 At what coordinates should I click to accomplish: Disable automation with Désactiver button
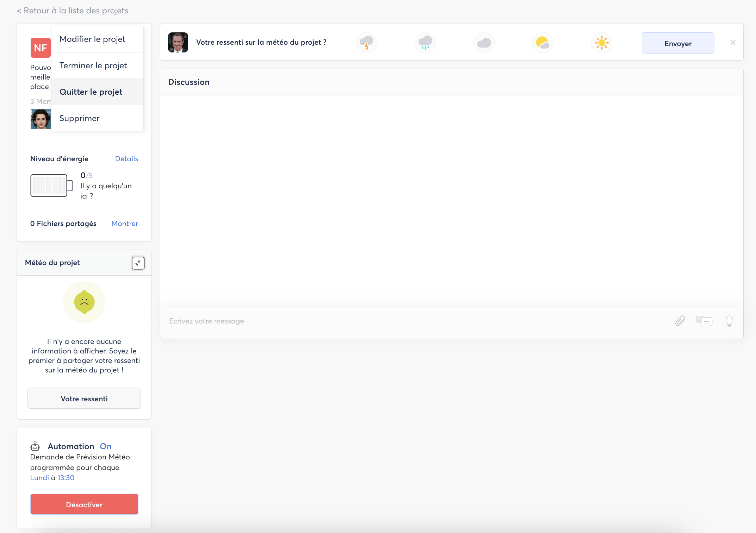[x=84, y=504]
